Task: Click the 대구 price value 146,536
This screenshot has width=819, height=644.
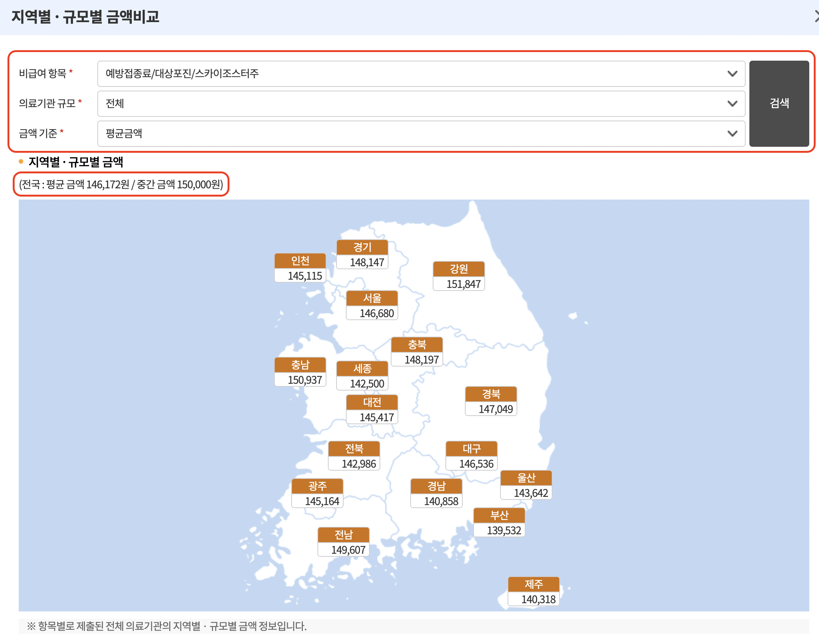Action: click(476, 464)
